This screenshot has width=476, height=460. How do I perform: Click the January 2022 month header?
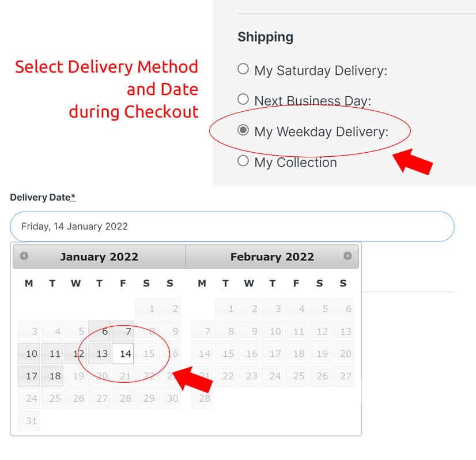tap(99, 257)
